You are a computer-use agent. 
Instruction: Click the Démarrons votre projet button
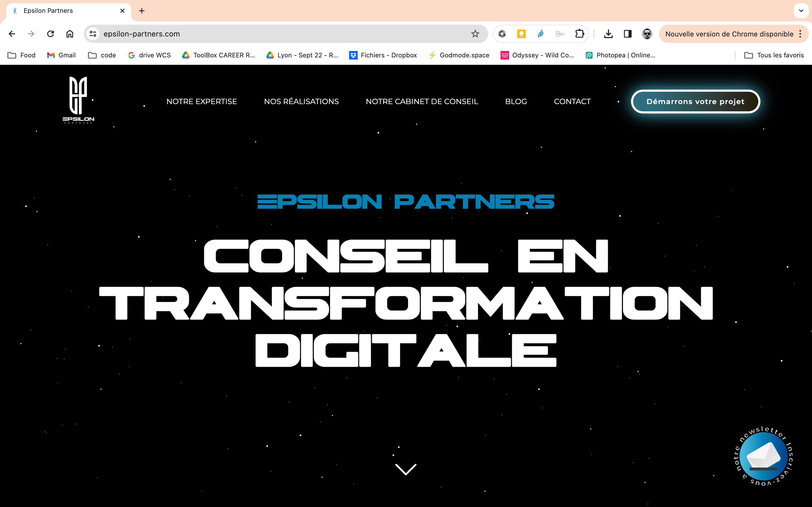[x=695, y=101]
